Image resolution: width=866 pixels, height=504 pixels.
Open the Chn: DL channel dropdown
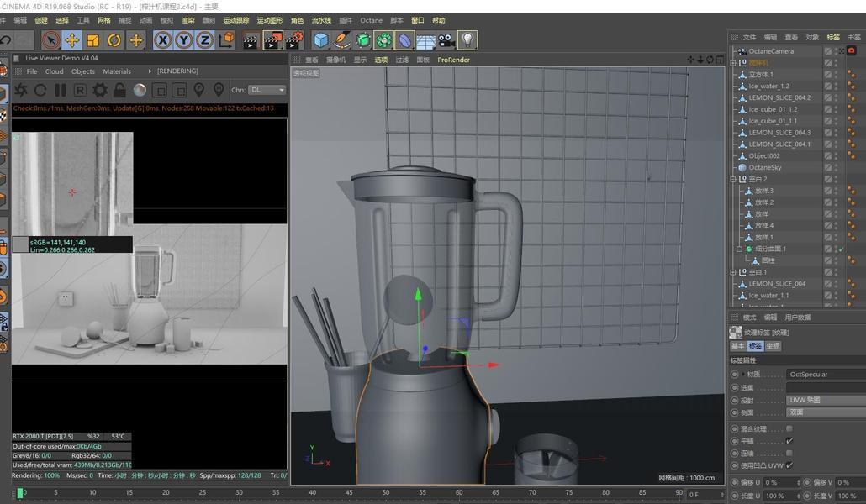tap(267, 89)
